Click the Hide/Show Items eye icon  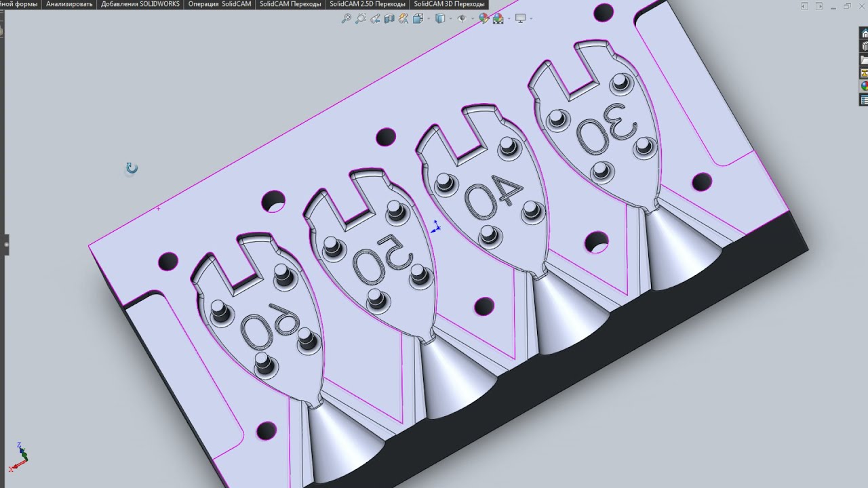[x=462, y=19]
